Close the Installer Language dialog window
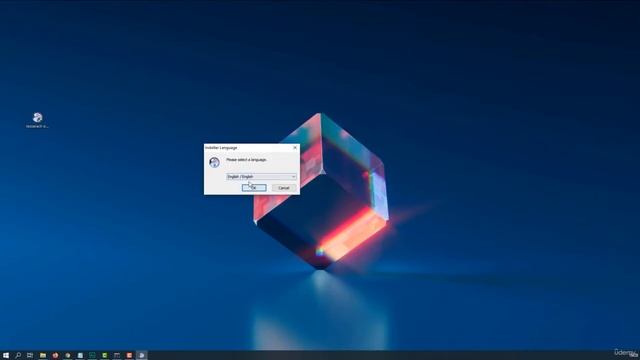Image resolution: width=640 pixels, height=360 pixels. (295, 147)
